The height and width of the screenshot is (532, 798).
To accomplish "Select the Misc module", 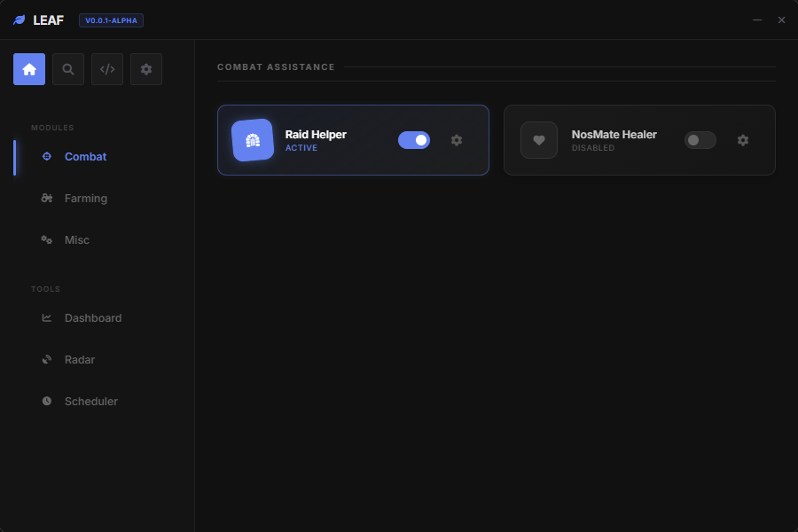I will (97, 240).
